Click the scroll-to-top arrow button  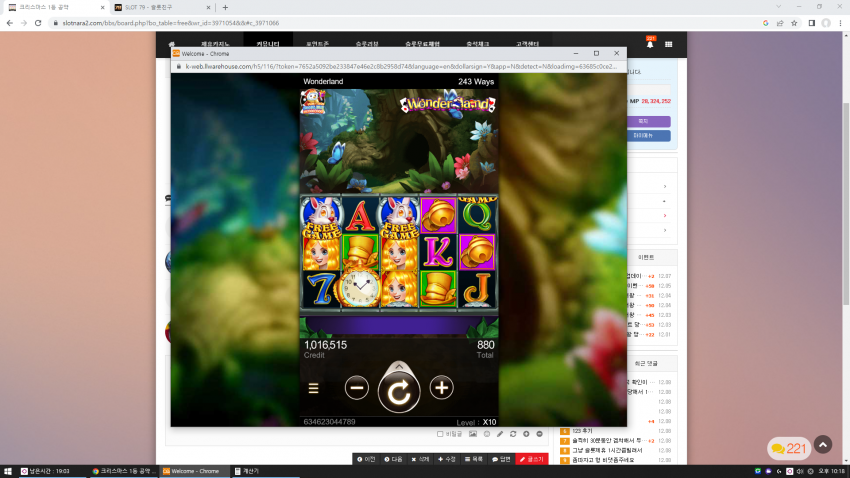(823, 445)
